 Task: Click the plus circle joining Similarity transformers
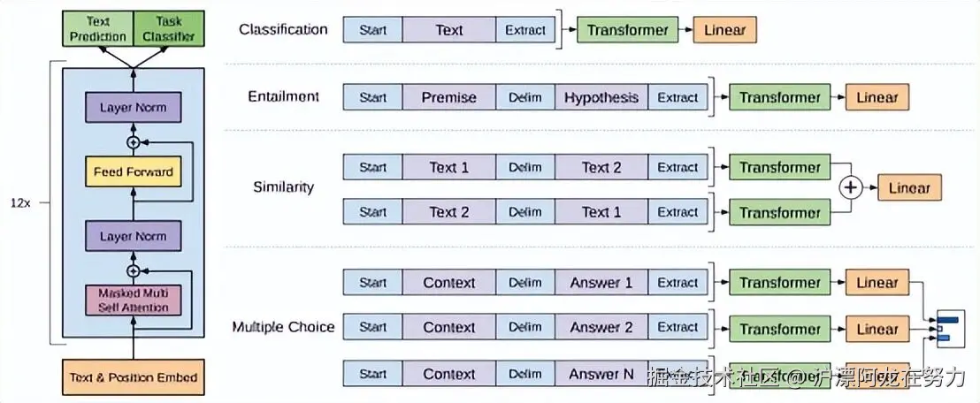(851, 187)
